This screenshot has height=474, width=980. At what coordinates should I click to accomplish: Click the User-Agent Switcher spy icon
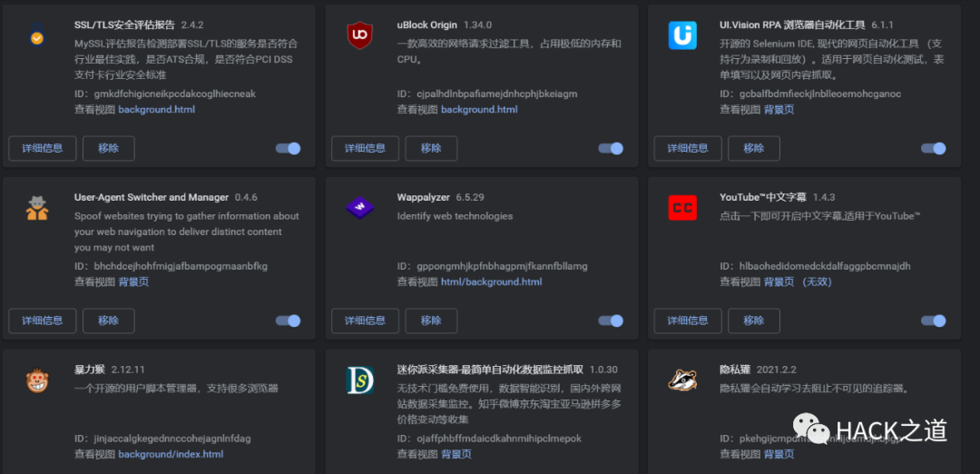click(37, 208)
